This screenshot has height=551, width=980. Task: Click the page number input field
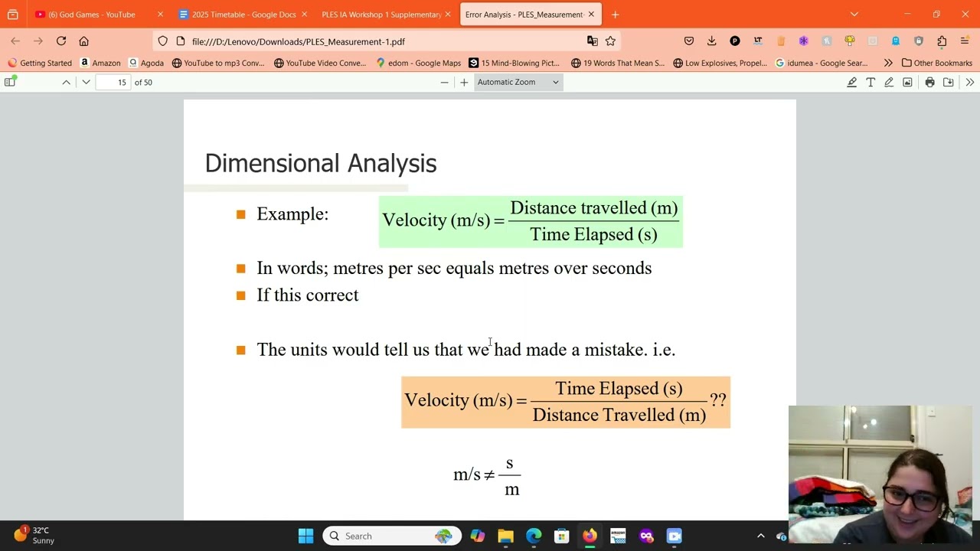[x=114, y=82]
